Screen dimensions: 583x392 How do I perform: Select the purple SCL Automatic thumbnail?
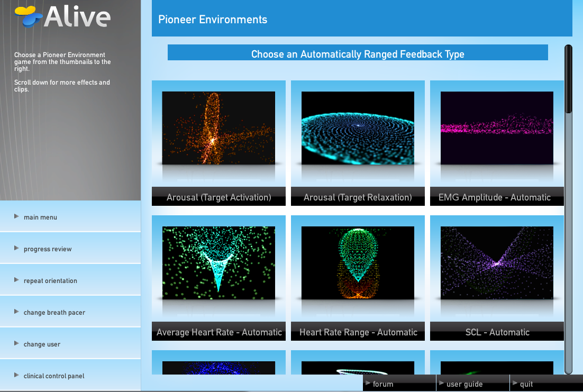coord(497,263)
